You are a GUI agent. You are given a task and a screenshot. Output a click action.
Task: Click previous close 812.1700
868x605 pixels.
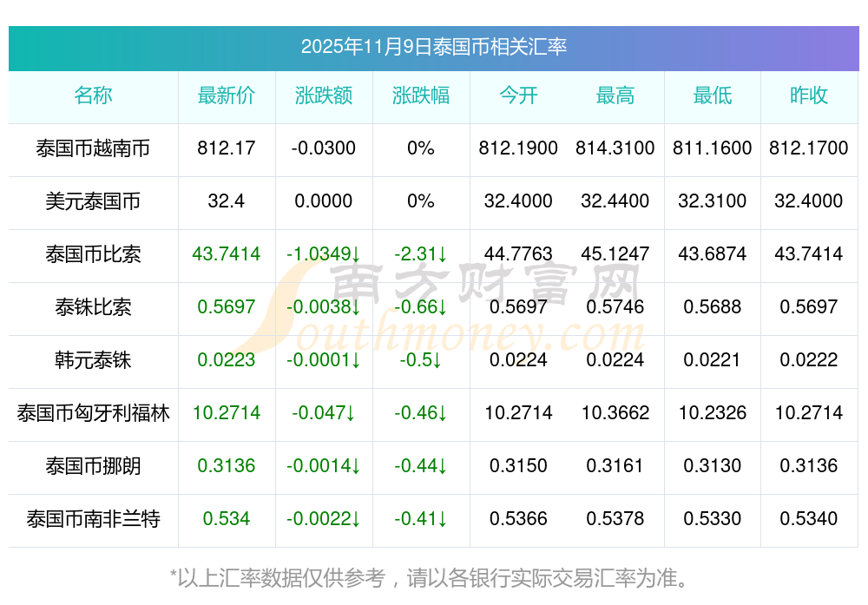809,148
